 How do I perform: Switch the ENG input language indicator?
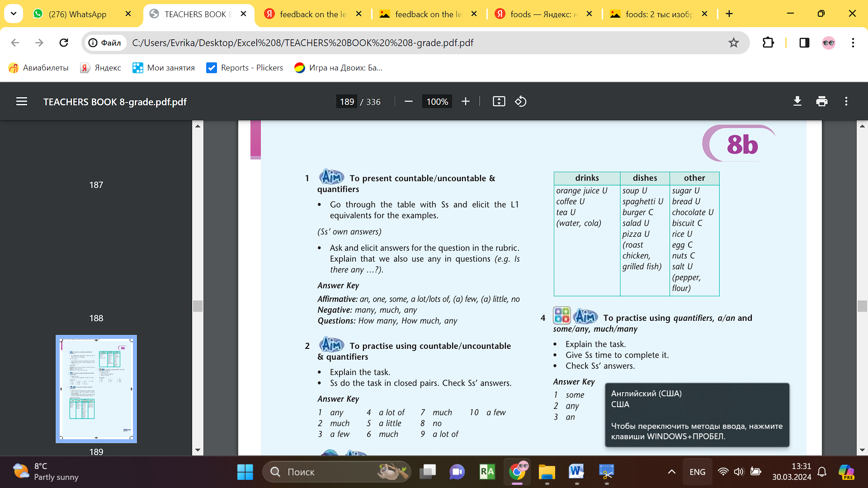tap(697, 472)
